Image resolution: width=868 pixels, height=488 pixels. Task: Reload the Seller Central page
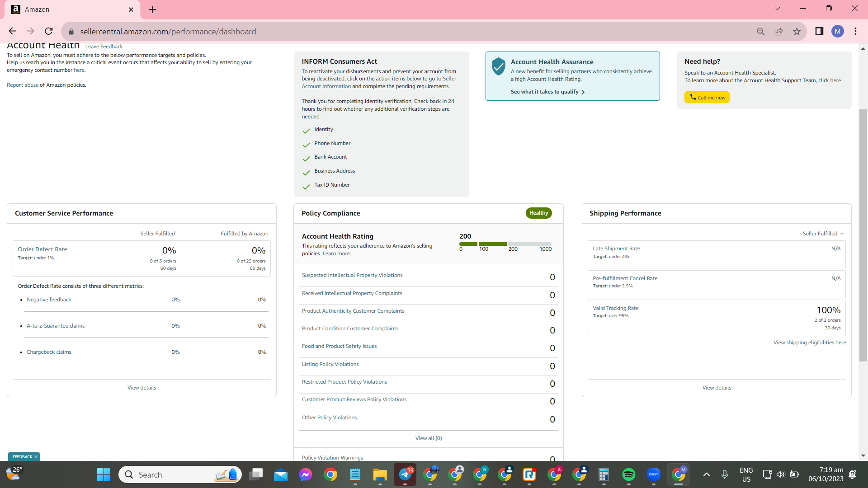tap(49, 31)
